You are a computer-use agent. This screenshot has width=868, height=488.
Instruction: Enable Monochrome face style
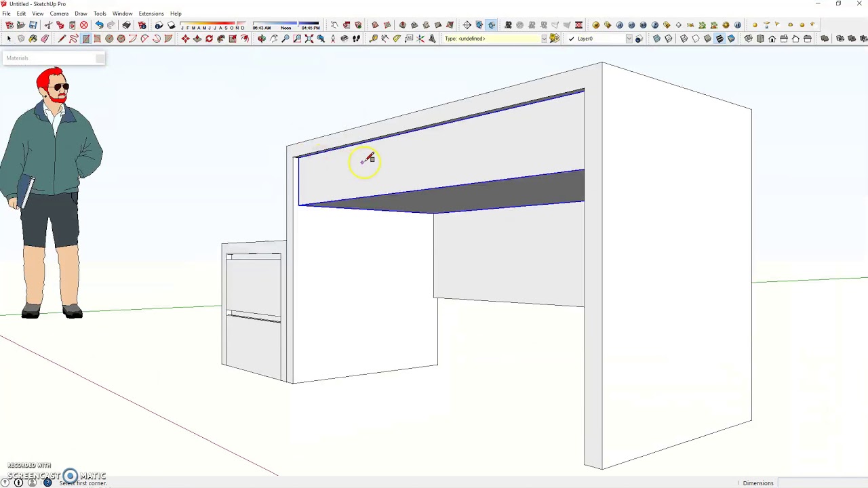(x=731, y=39)
